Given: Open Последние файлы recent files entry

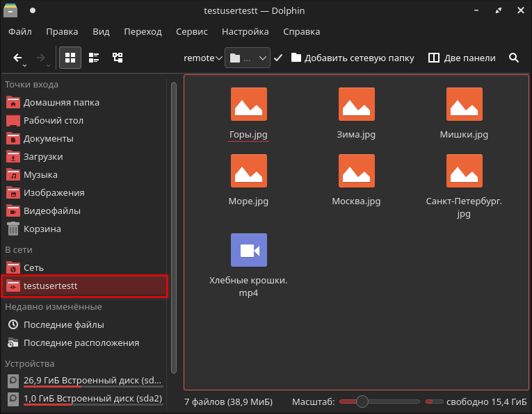Looking at the screenshot, I should (x=63, y=324).
